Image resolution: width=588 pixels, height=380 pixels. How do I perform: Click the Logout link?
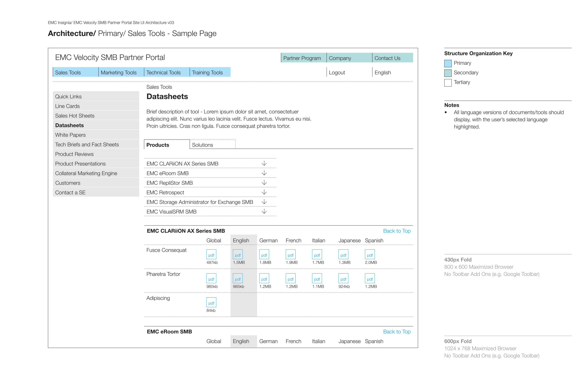[337, 73]
